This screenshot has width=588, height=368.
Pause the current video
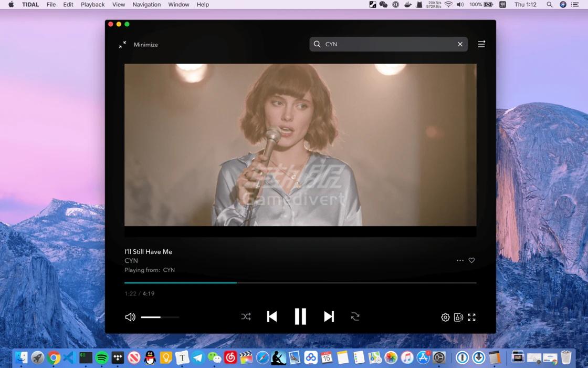(300, 316)
